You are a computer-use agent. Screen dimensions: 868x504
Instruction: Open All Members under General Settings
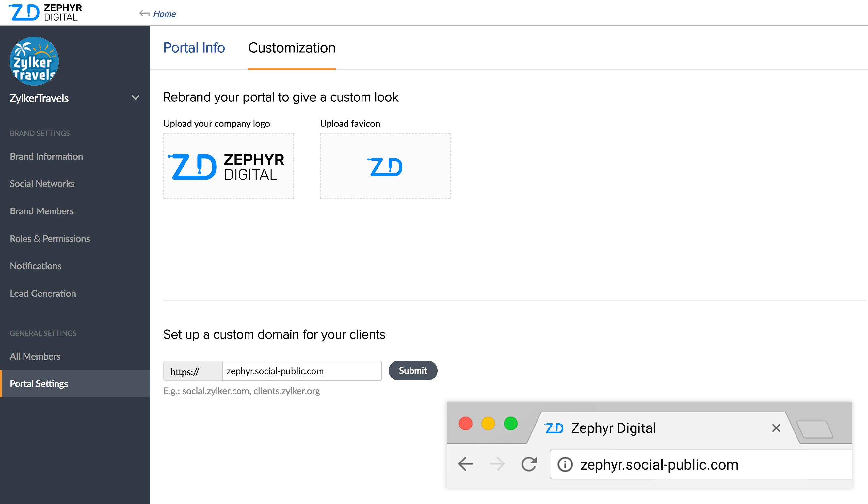(x=35, y=356)
